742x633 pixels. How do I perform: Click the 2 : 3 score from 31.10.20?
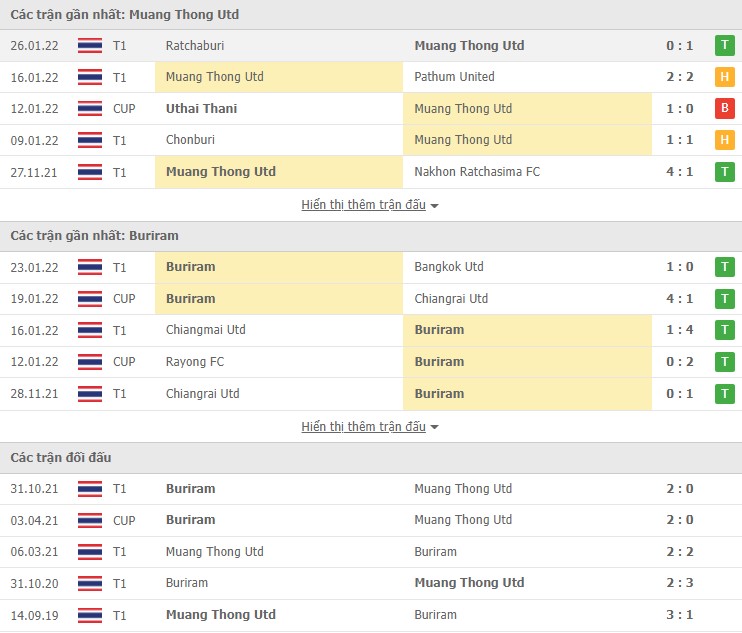click(x=680, y=583)
